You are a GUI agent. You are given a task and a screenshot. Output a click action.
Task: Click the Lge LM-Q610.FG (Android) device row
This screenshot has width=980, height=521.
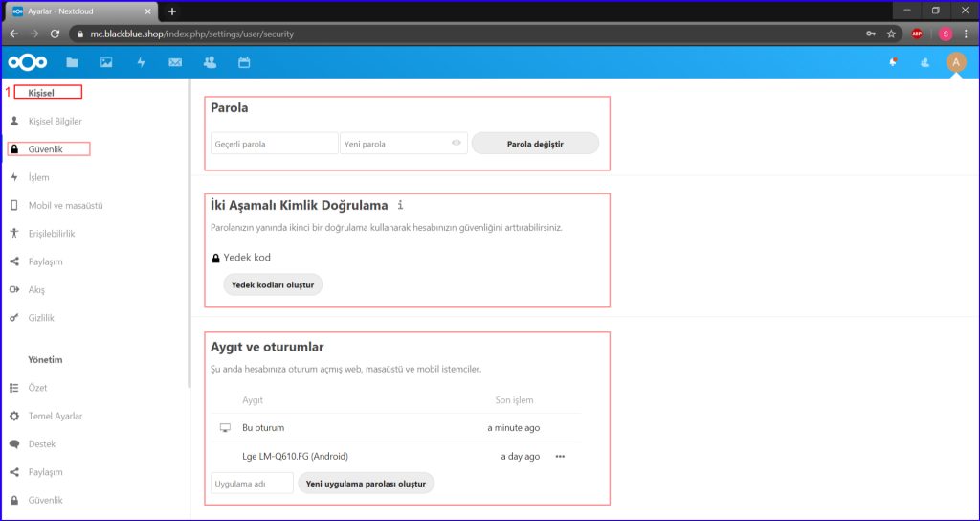pyautogui.click(x=396, y=457)
